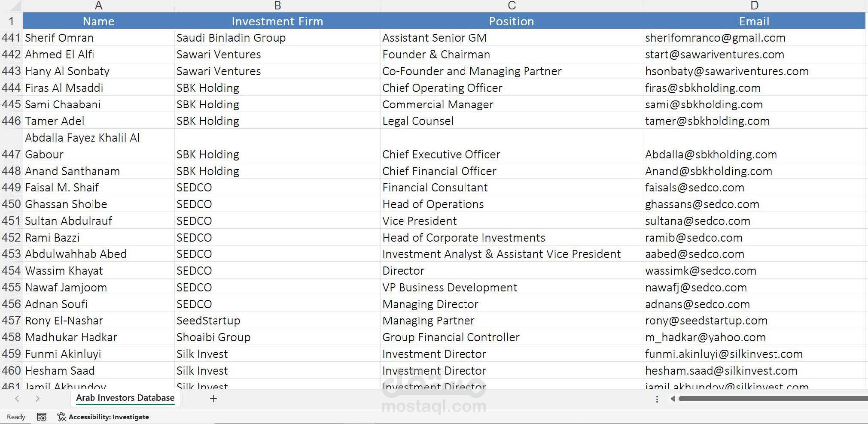Select the Rami Bazzi name cell
The width and height of the screenshot is (868, 424).
[x=52, y=238]
